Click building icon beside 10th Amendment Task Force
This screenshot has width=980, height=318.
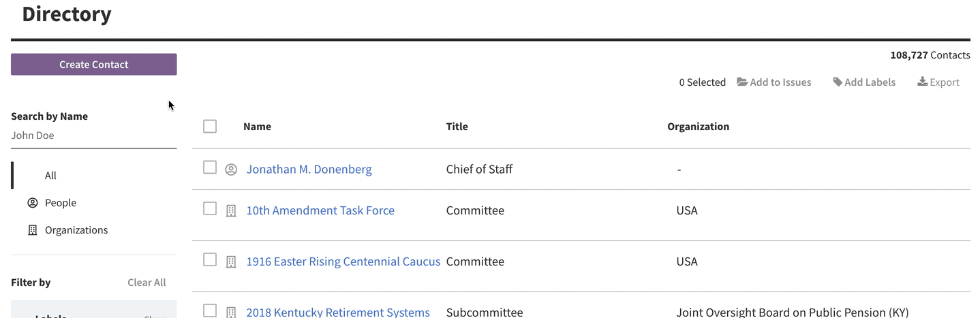[231, 211]
